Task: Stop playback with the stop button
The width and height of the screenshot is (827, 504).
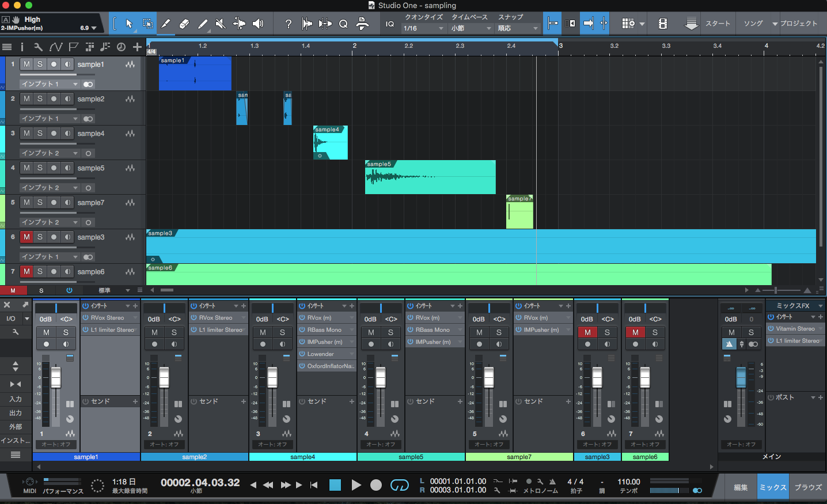Action: click(335, 485)
